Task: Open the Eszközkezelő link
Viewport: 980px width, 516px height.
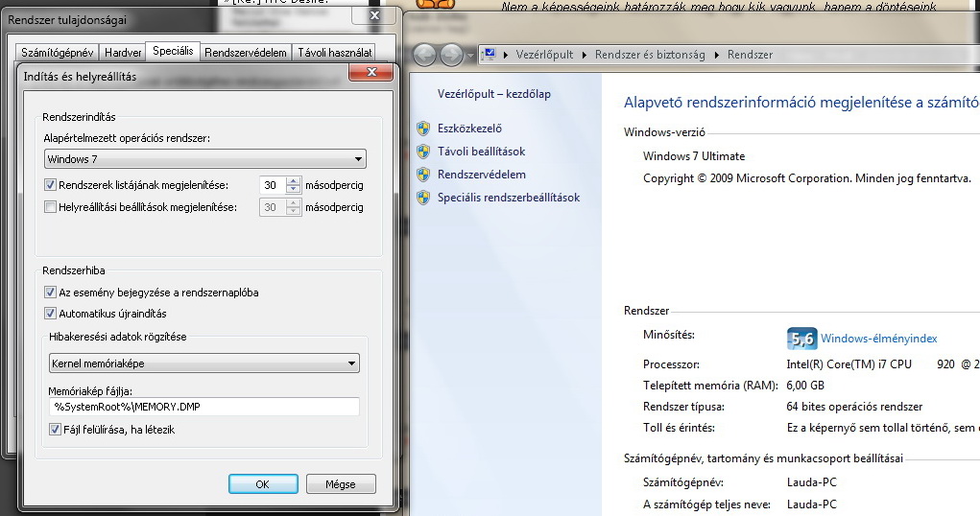Action: (x=469, y=129)
